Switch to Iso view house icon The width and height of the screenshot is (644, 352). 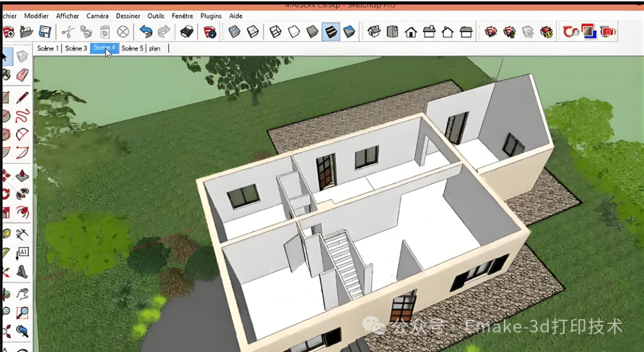coord(374,32)
